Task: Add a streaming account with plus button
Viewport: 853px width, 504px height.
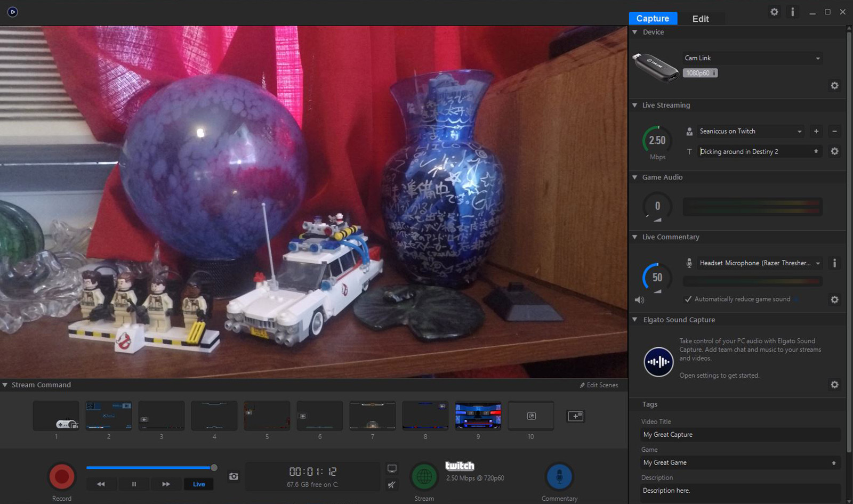Action: click(x=816, y=131)
